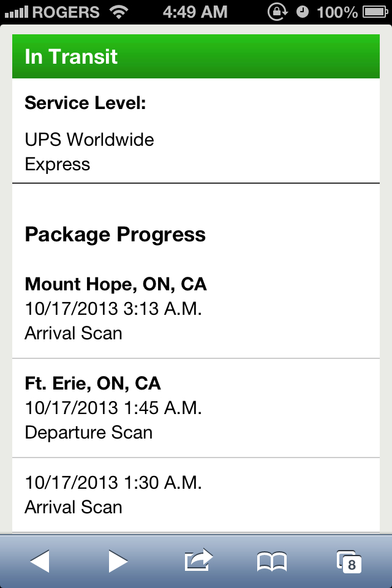Image resolution: width=392 pixels, height=588 pixels.
Task: Tap the 1:45 A.M. Departure Scan row
Action: [196, 408]
